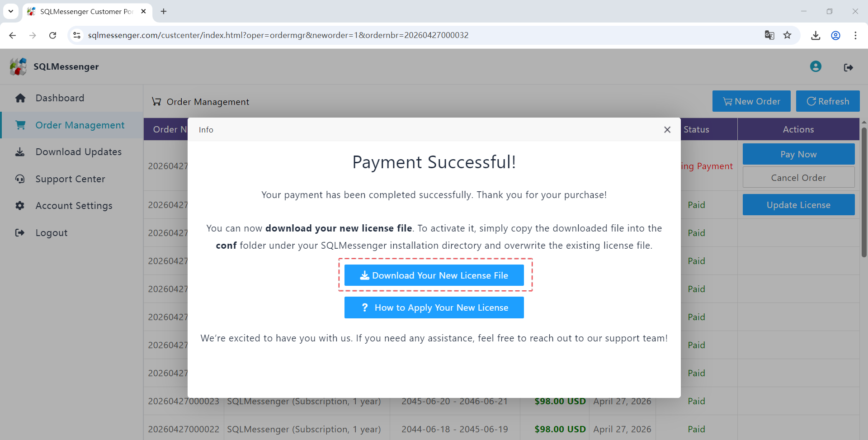Open Google Translate in the address bar
This screenshot has height=440, width=868.
[769, 35]
